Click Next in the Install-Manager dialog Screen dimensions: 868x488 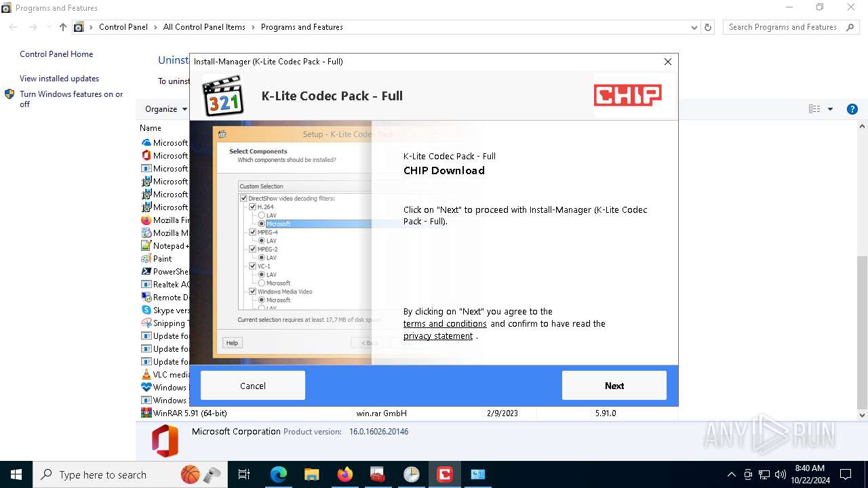[x=614, y=386]
